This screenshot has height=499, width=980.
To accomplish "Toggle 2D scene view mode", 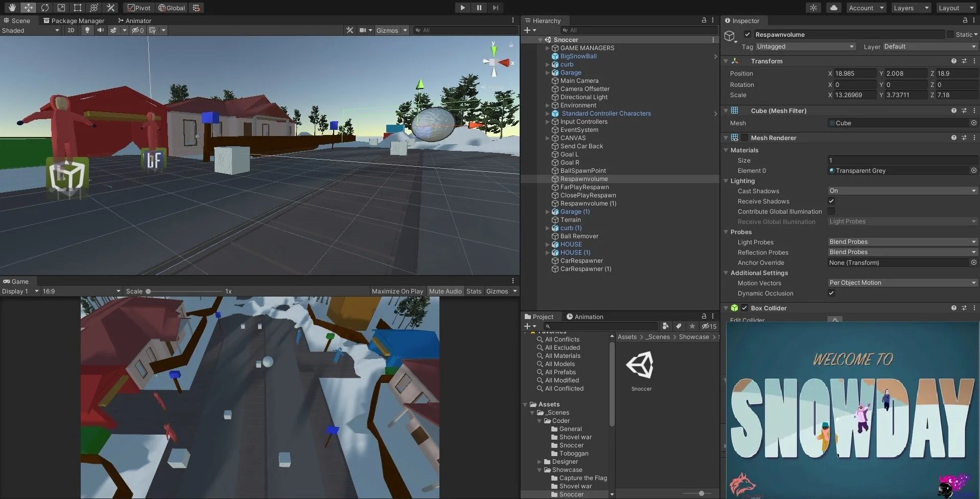I will (71, 30).
